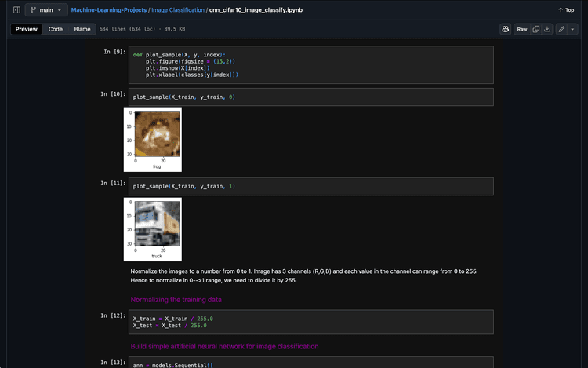Click the 'Build simple artificial neural network' heading
This screenshot has width=588, height=368.
pos(224,346)
